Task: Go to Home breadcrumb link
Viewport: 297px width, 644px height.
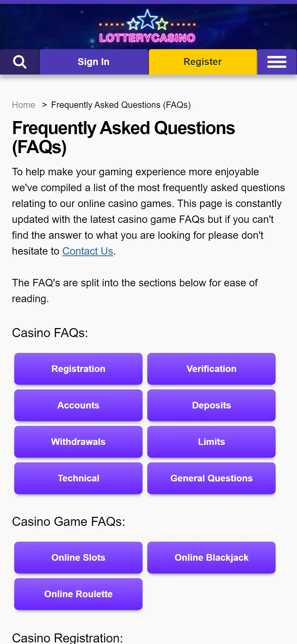Action: click(23, 105)
